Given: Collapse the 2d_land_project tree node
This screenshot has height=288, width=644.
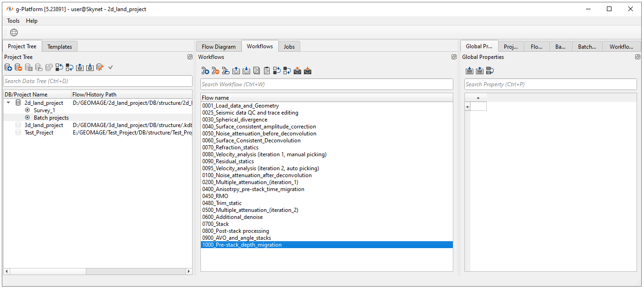Looking at the screenshot, I should point(8,103).
